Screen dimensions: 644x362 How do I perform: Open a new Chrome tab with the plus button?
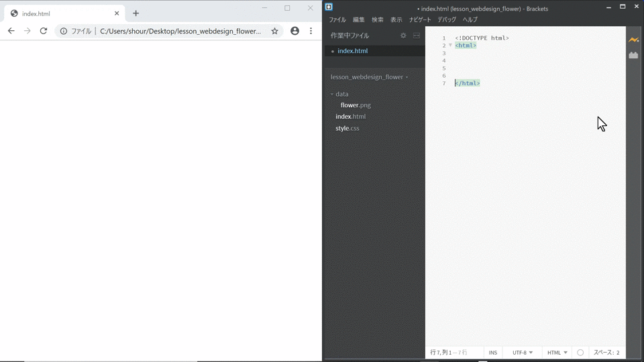click(136, 13)
